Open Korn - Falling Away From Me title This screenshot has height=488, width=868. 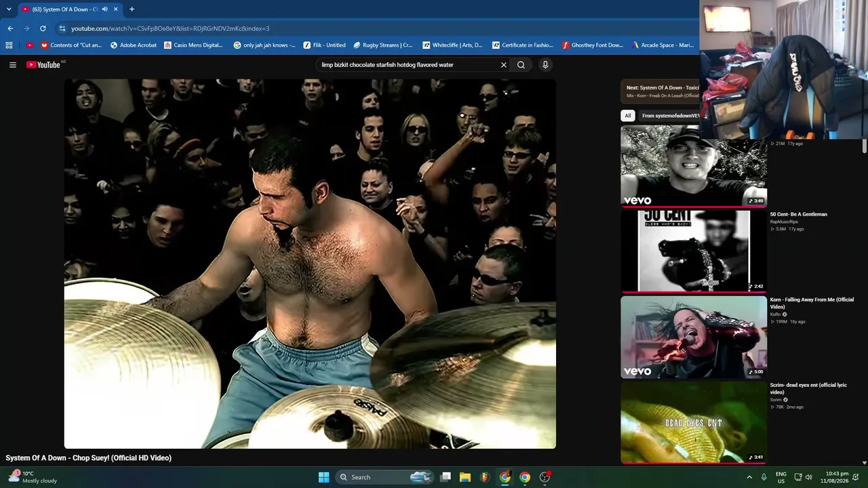click(x=812, y=303)
